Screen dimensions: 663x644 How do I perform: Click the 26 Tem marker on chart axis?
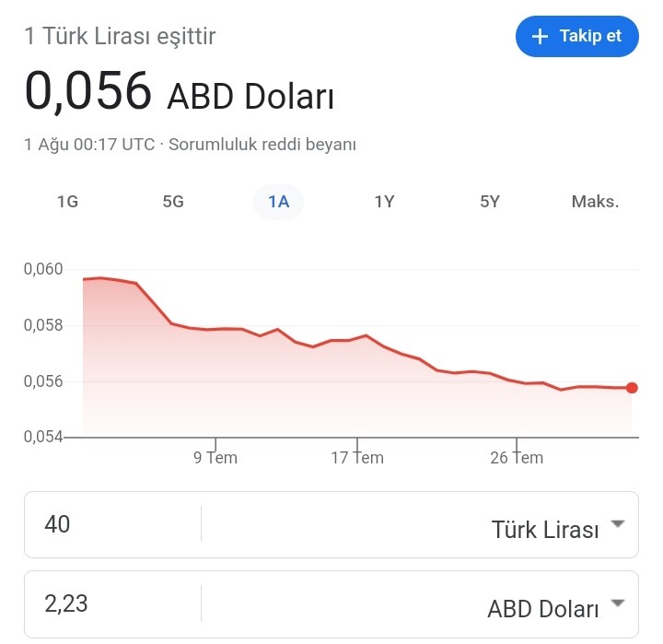tap(517, 457)
